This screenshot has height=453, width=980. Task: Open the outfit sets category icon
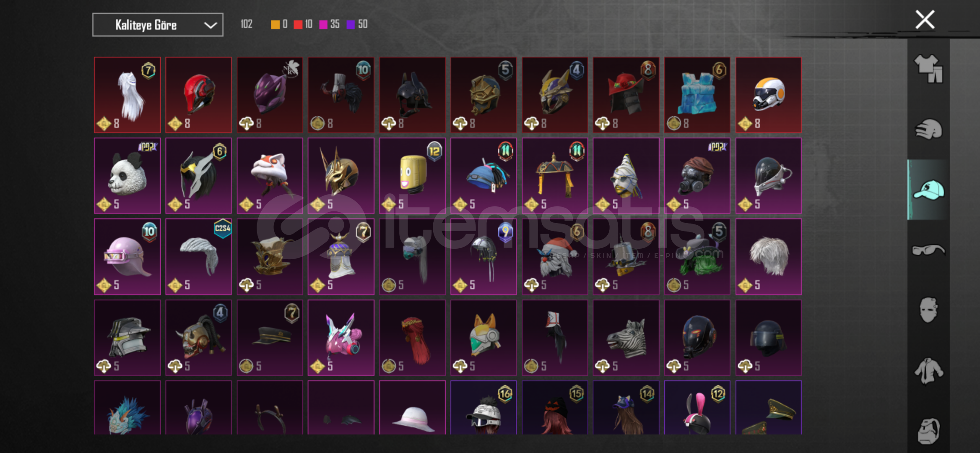pos(928,69)
